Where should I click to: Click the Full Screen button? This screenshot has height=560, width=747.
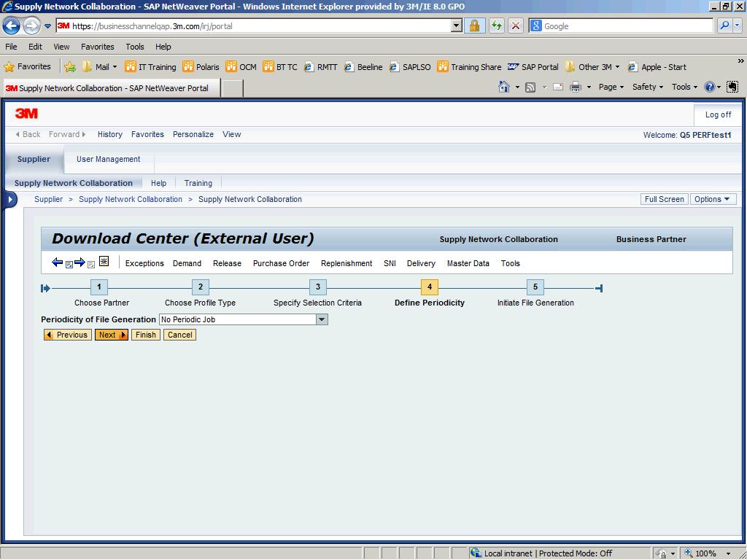tap(664, 200)
